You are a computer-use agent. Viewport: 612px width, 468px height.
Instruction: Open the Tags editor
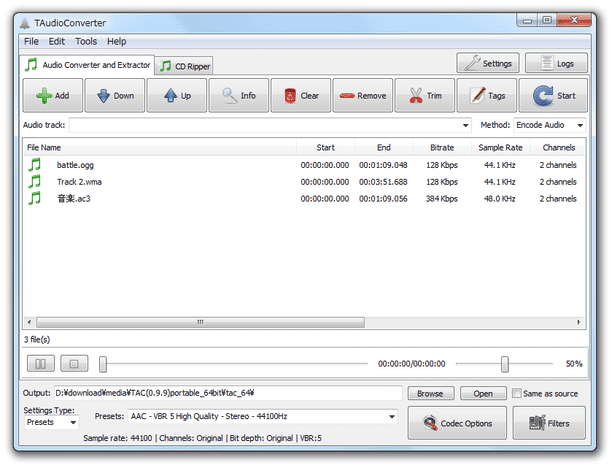[487, 96]
